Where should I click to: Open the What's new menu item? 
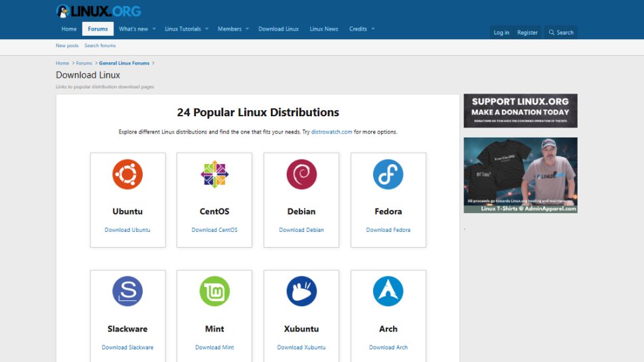[x=133, y=29]
